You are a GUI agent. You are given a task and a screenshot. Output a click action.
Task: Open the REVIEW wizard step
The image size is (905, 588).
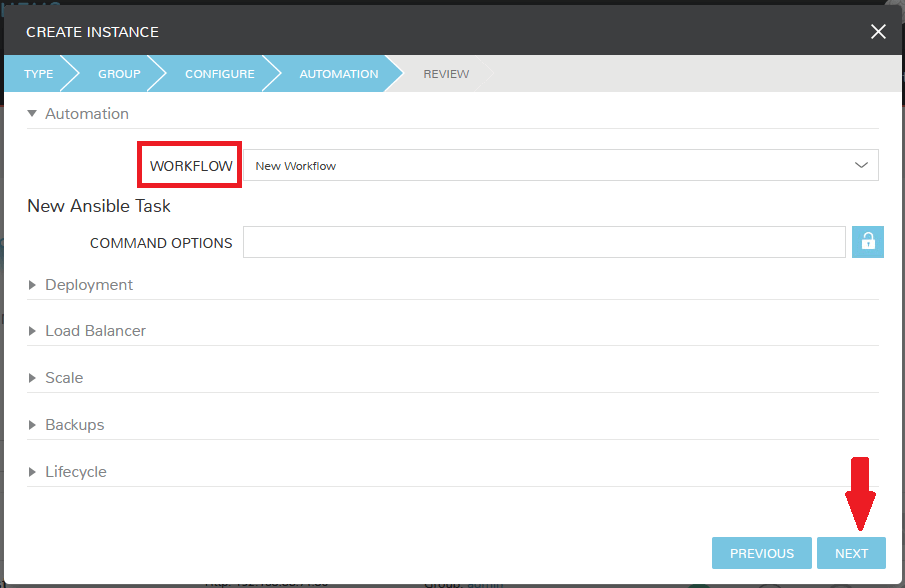(446, 73)
